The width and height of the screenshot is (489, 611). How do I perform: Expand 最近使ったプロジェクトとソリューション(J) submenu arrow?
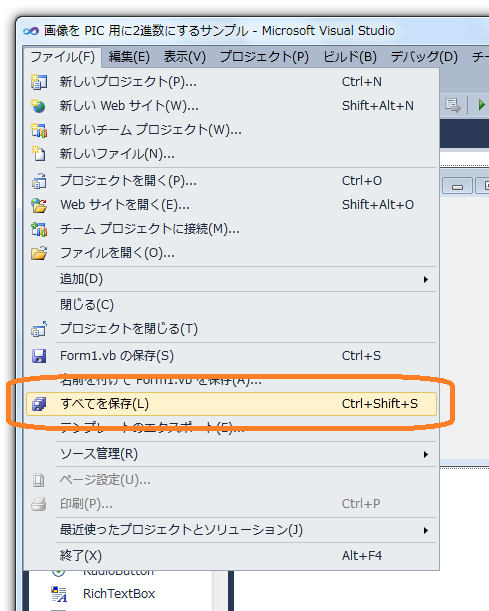(426, 530)
